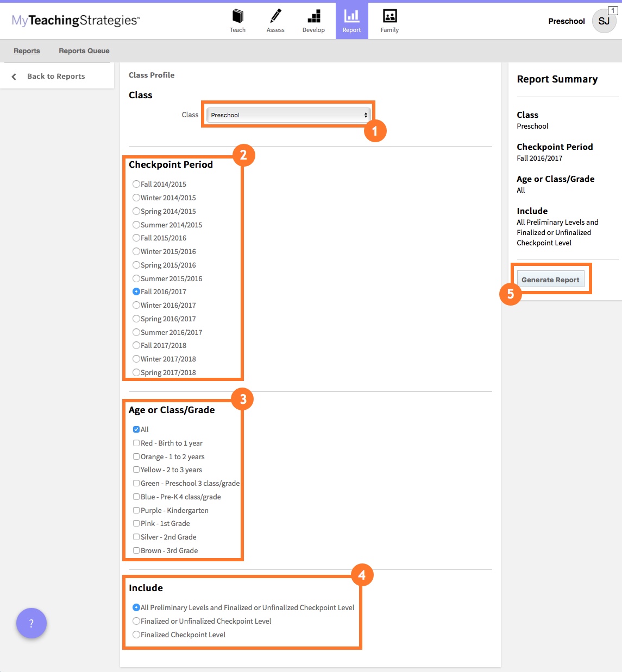Screen dimensions: 622x672
Task: Click the SJ user avatar
Action: 604,21
